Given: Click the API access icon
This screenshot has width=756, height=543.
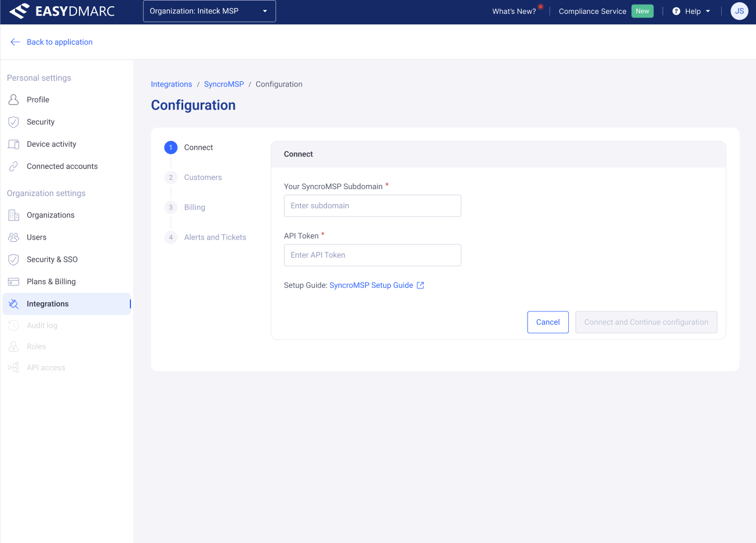Looking at the screenshot, I should pos(14,368).
